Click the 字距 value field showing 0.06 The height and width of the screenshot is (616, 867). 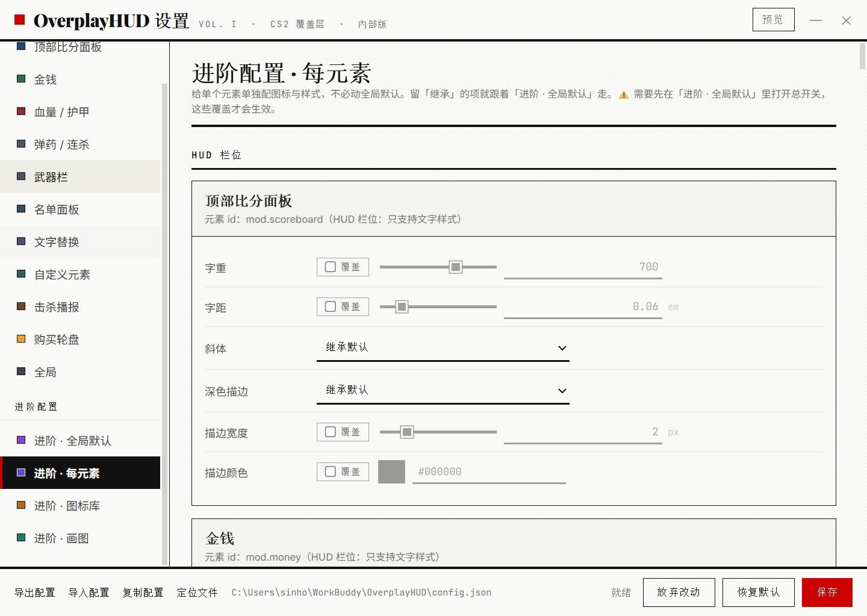583,306
